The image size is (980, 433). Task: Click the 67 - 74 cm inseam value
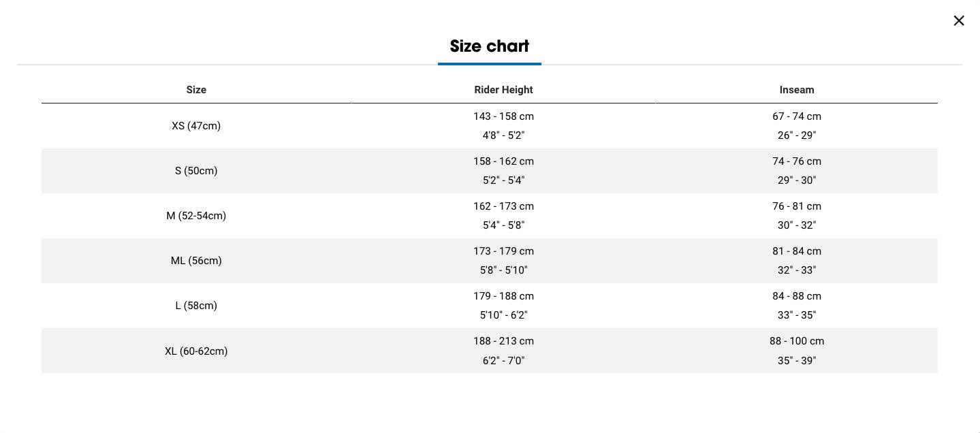pos(797,116)
